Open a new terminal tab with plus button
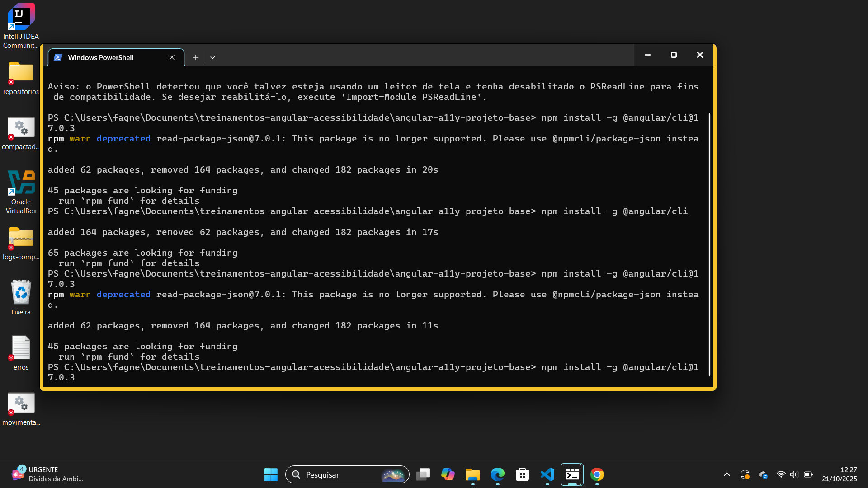Image resolution: width=868 pixels, height=488 pixels. pyautogui.click(x=195, y=57)
